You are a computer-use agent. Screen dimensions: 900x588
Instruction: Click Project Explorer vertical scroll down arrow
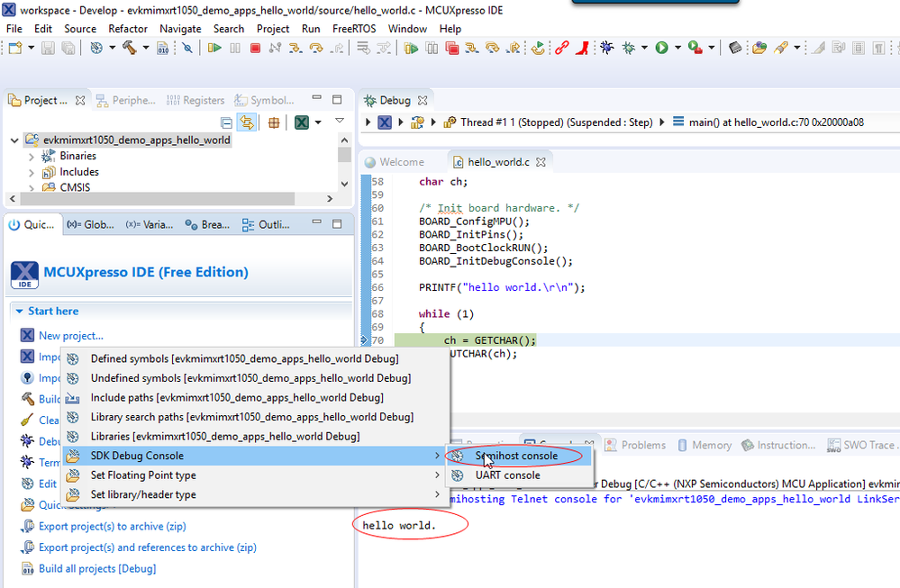coord(344,185)
